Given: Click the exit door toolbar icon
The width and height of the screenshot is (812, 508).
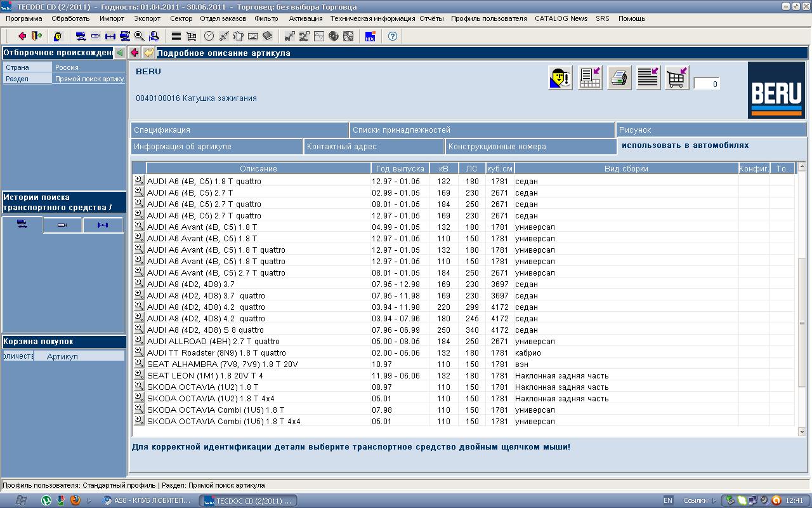Looking at the screenshot, I should pos(36,36).
